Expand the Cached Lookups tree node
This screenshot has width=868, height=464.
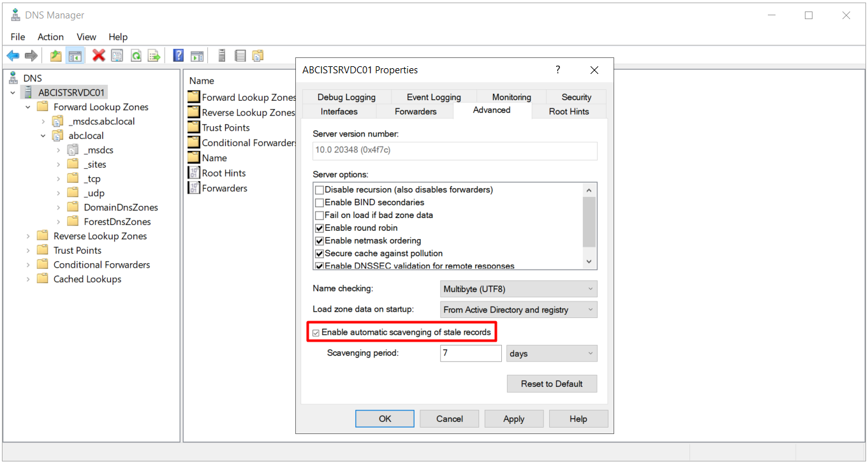pos(28,279)
